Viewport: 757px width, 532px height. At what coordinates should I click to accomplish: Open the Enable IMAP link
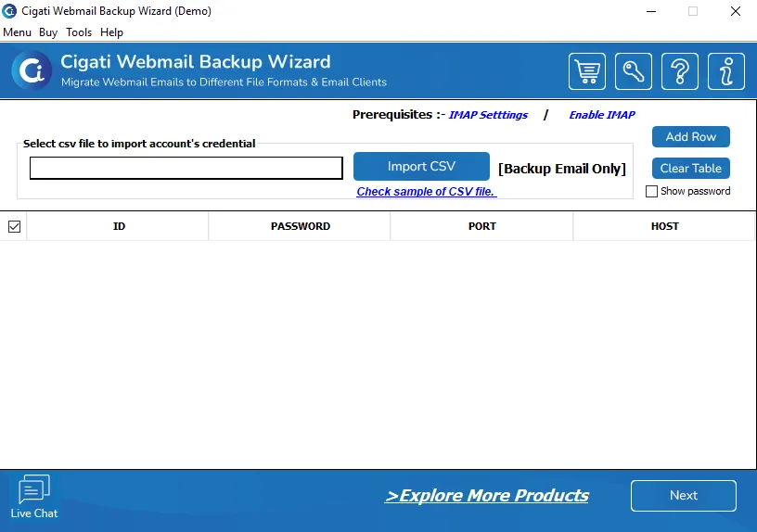[602, 115]
